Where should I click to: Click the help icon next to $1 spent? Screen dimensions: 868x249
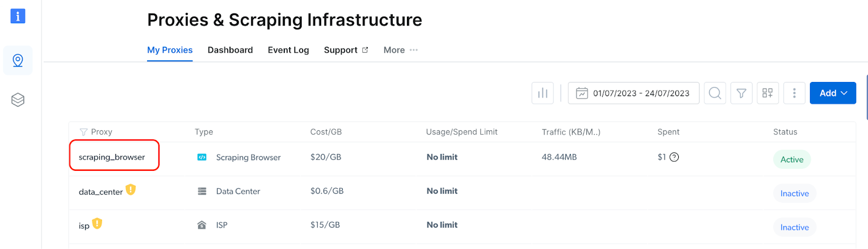(674, 157)
